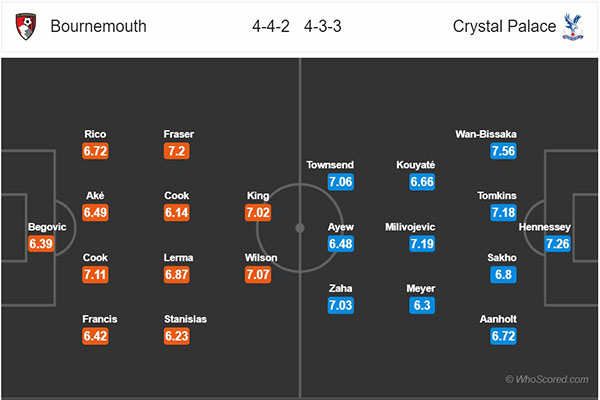Click Zaha's 7.03 rating badge
Image resolution: width=600 pixels, height=400 pixels.
pos(341,305)
